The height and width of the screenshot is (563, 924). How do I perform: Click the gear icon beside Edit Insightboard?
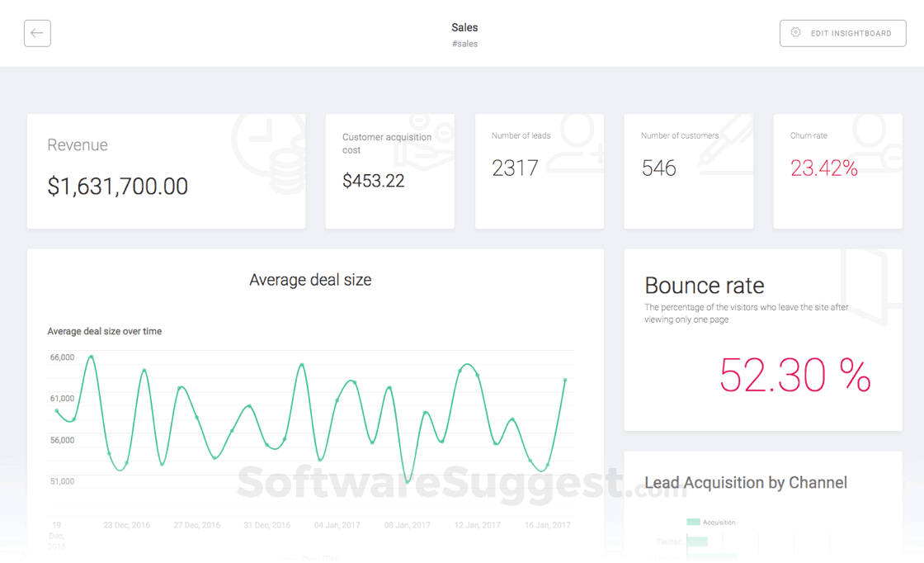[795, 33]
